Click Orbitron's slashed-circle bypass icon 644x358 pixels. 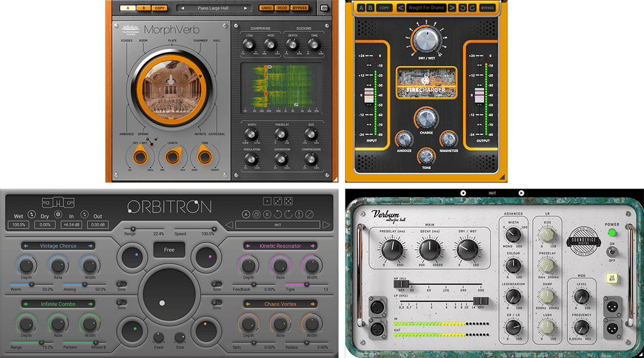(309, 214)
